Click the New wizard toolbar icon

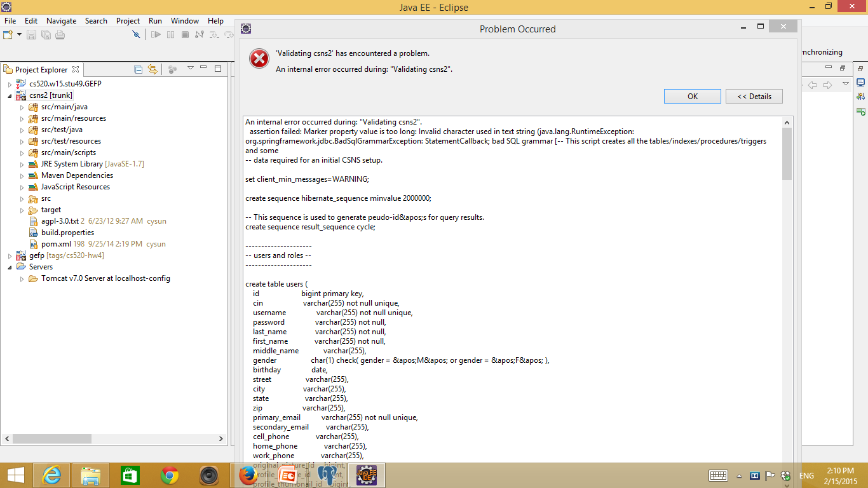click(8, 34)
